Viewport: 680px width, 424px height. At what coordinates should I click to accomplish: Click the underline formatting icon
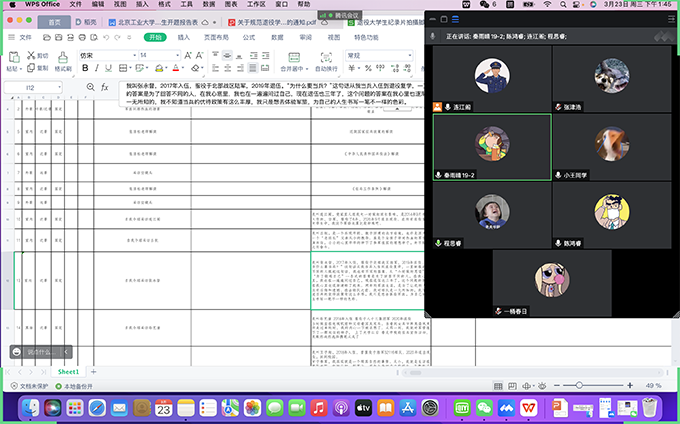[112, 69]
